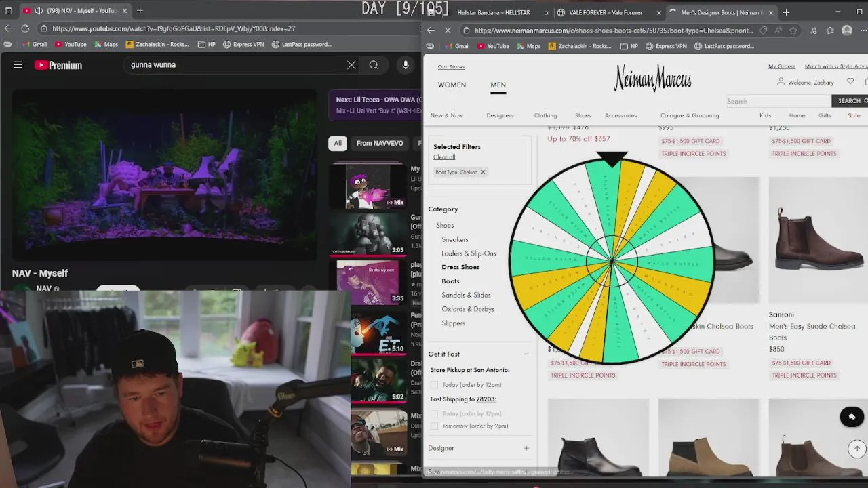The image size is (868, 488).
Task: Open browser profile avatar in right window
Action: pos(846,30)
